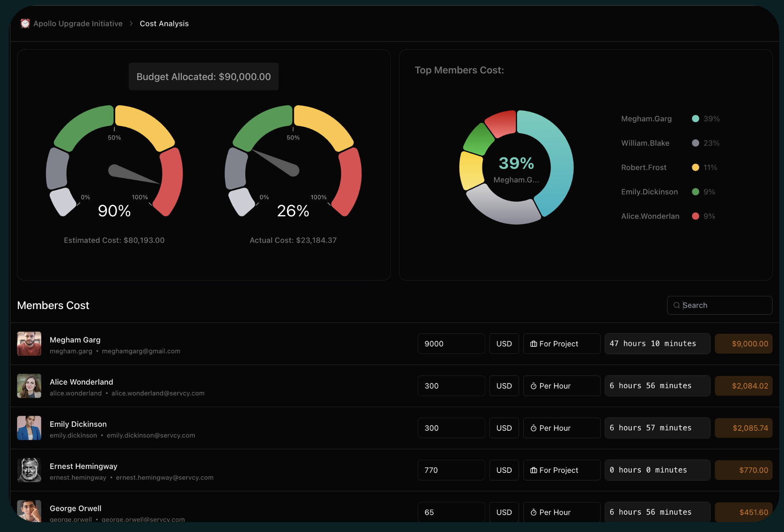Open George Orwell's USD currency selector
The height and width of the screenshot is (532, 784).
[504, 512]
